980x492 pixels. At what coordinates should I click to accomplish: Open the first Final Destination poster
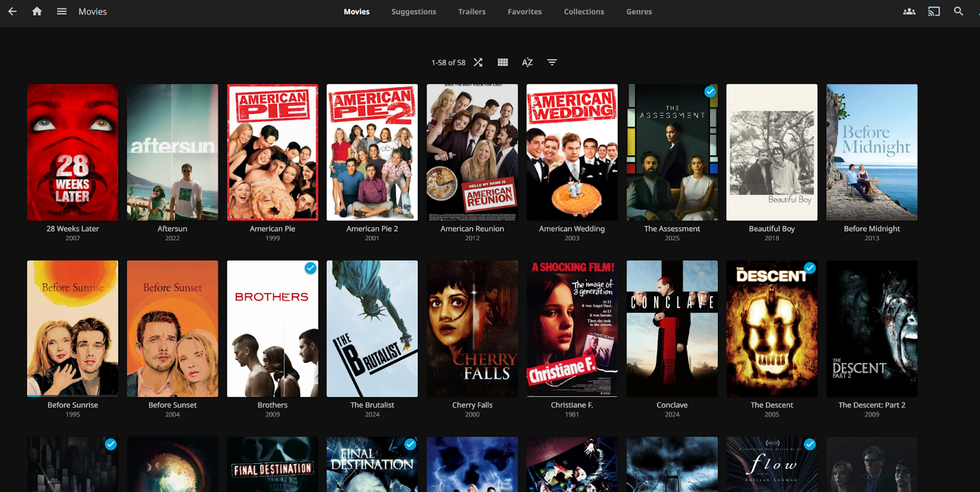273,464
